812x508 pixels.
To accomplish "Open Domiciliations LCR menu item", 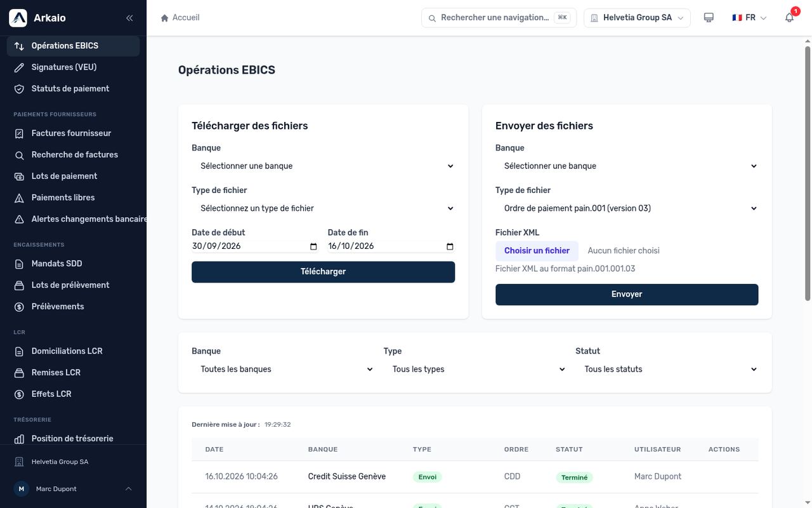I will tap(73, 351).
